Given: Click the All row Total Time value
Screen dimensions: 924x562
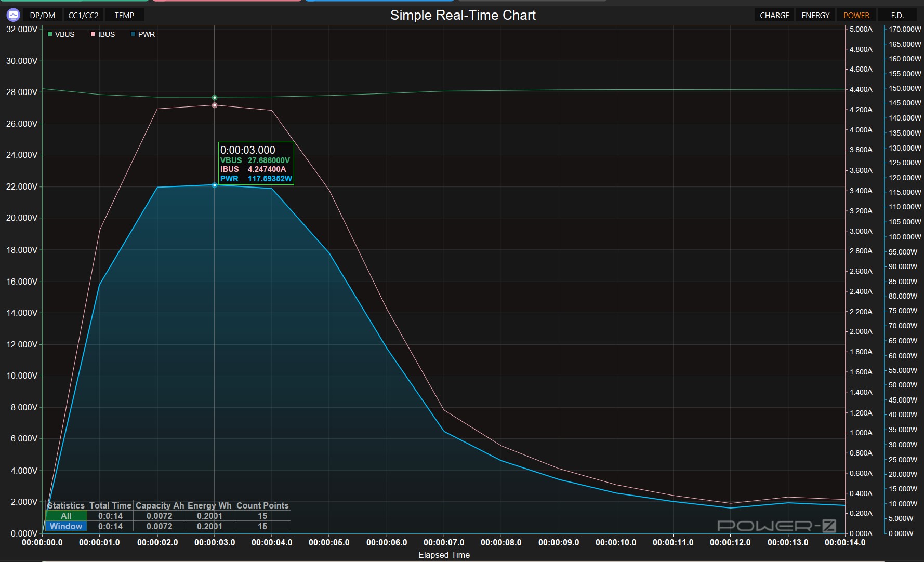Looking at the screenshot, I should point(110,516).
